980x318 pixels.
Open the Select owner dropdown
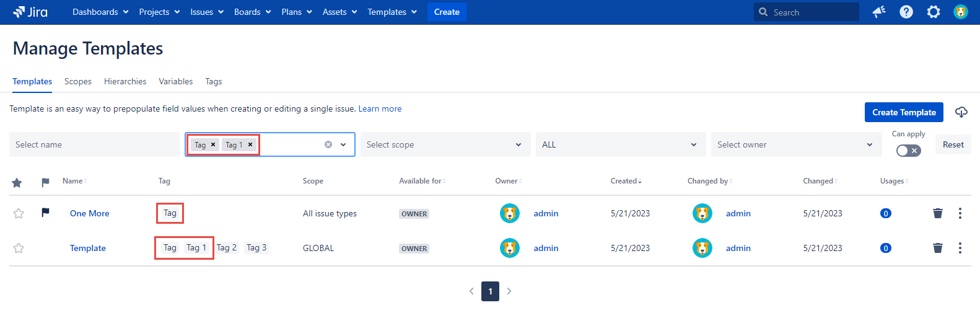click(x=795, y=144)
